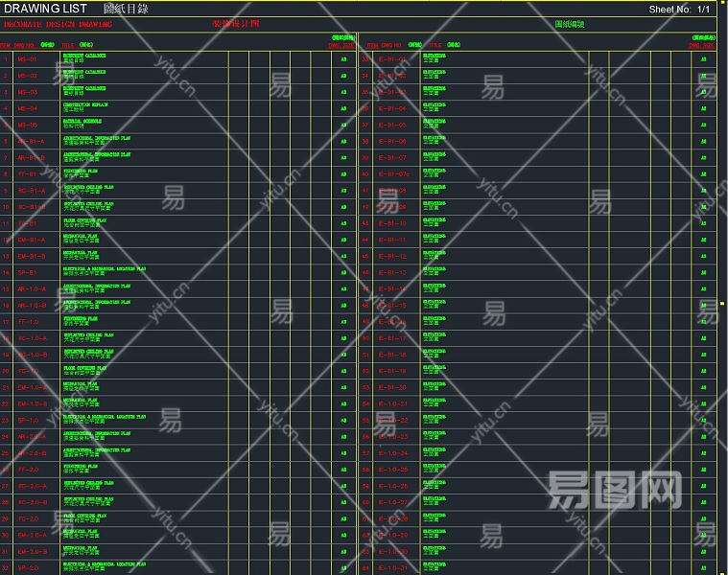Click the mechanical plan title in row EM-B1-A
Screen dimensions: 728x575
[x=81, y=236]
